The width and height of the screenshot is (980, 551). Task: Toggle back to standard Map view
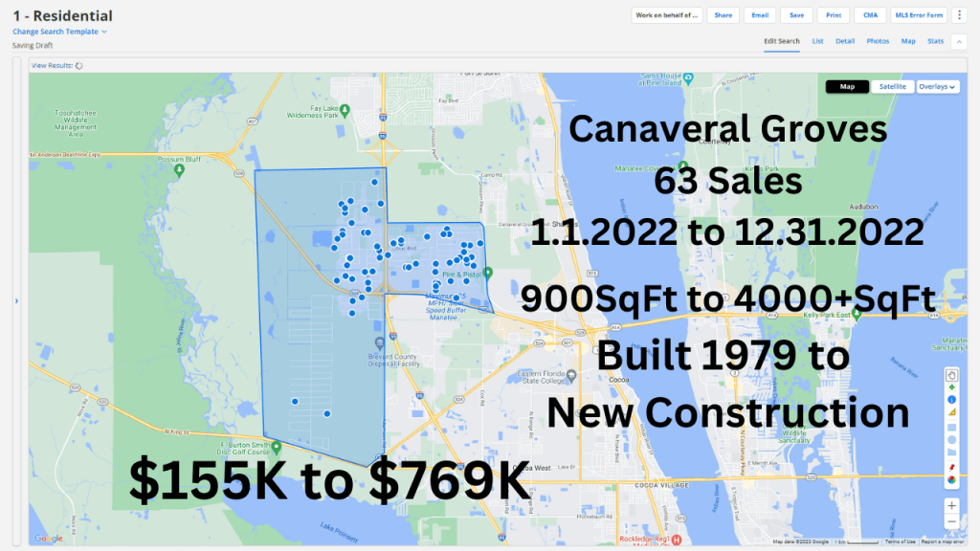[847, 86]
